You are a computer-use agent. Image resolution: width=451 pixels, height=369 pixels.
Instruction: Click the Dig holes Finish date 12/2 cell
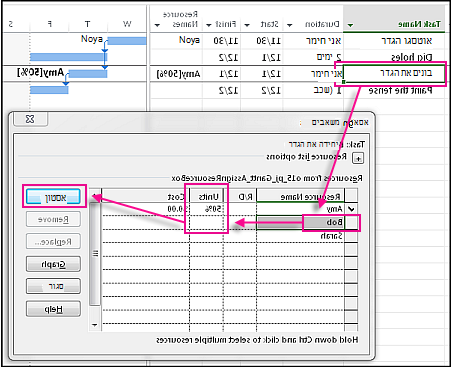221,57
